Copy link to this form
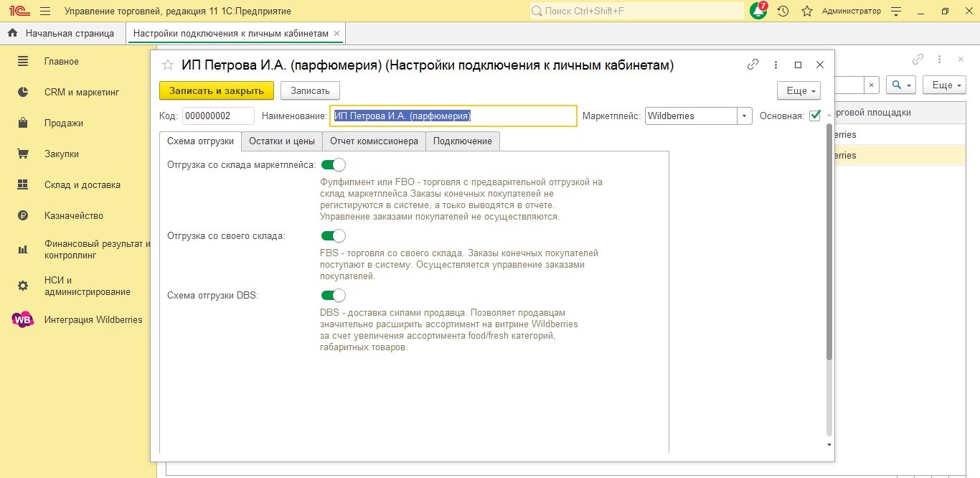The height and width of the screenshot is (478, 980). (753, 65)
